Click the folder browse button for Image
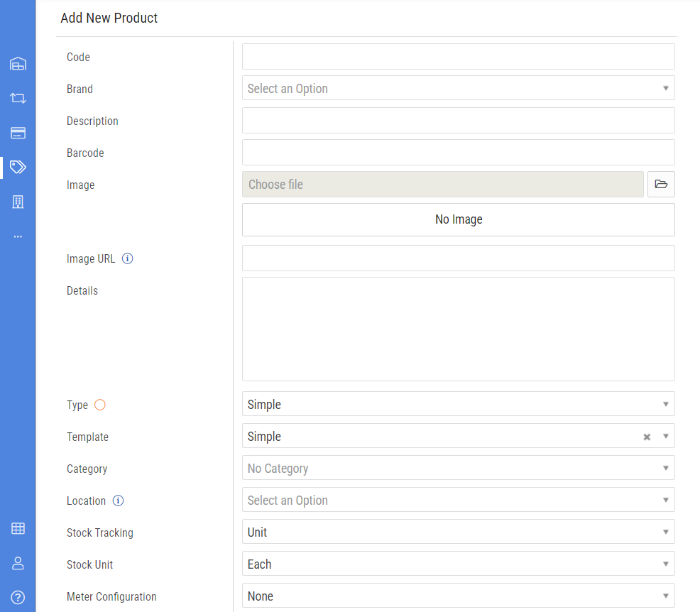Screen dimensions: 700x612 point(661,185)
